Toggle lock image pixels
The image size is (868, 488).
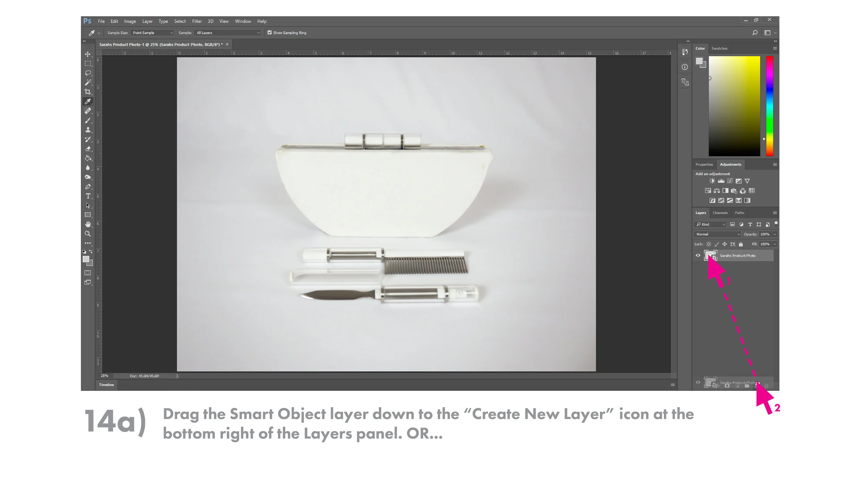[717, 244]
